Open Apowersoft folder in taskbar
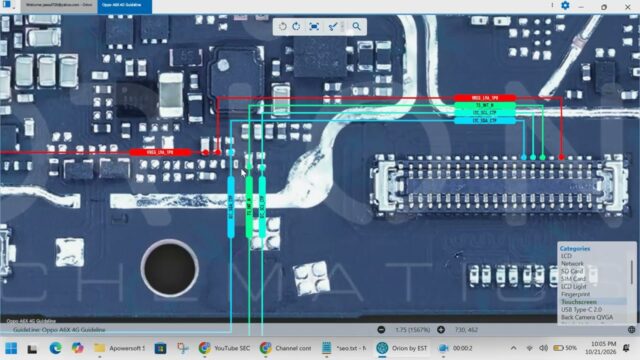Viewport: 640px width, 360px height. pos(120,348)
